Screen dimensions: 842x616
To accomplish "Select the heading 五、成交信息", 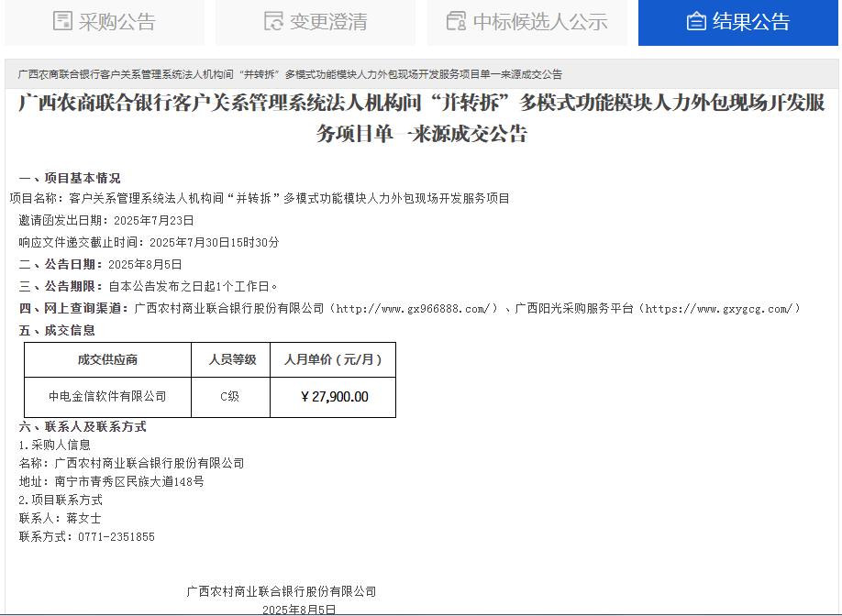I will click(x=57, y=331).
